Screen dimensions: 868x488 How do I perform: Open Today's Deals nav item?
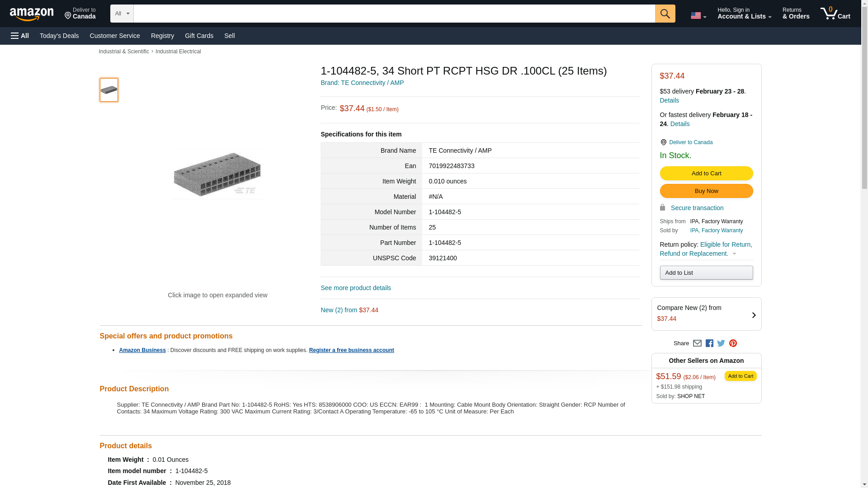point(59,36)
